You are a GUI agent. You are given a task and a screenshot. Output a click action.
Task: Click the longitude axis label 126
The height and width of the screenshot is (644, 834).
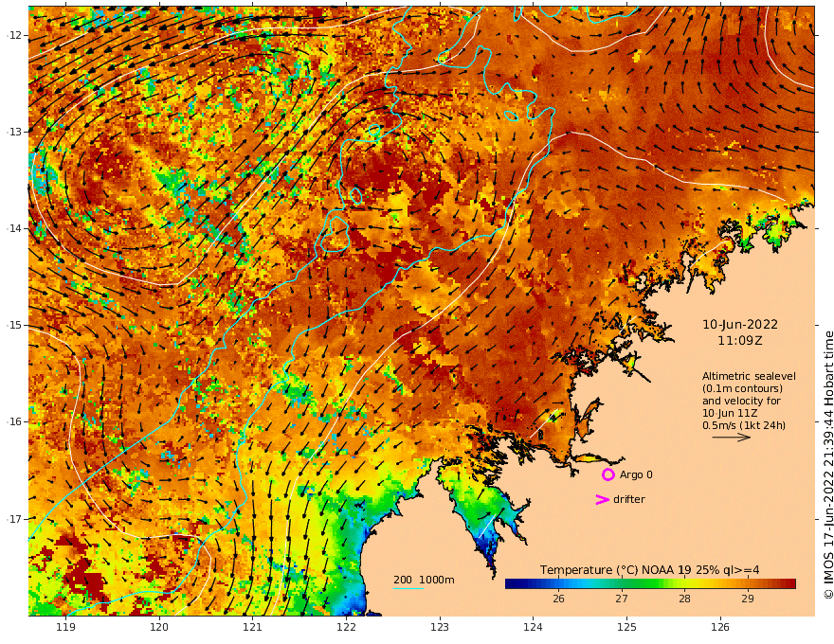coord(720,627)
